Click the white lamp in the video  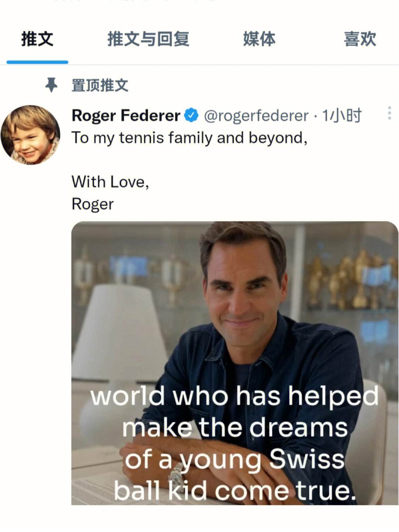pyautogui.click(x=118, y=333)
